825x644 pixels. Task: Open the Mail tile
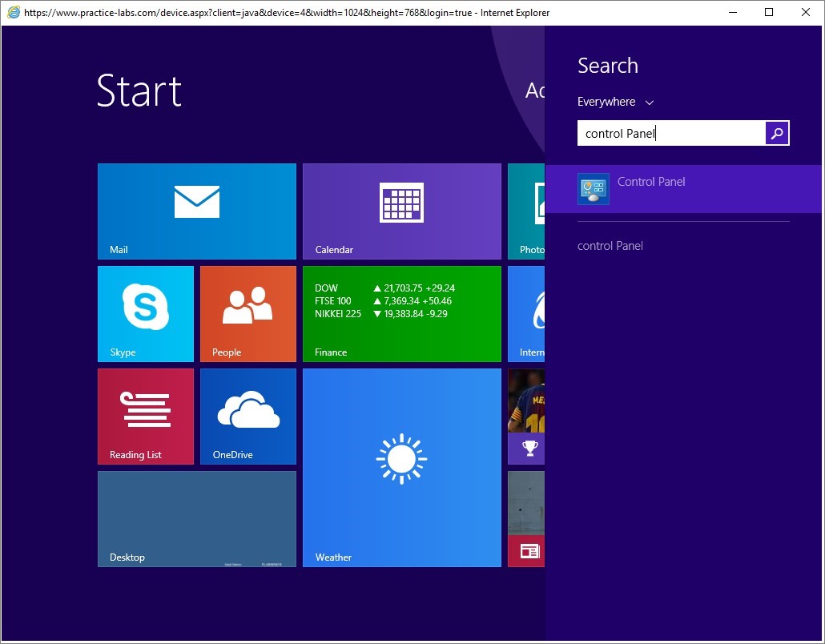(x=196, y=211)
